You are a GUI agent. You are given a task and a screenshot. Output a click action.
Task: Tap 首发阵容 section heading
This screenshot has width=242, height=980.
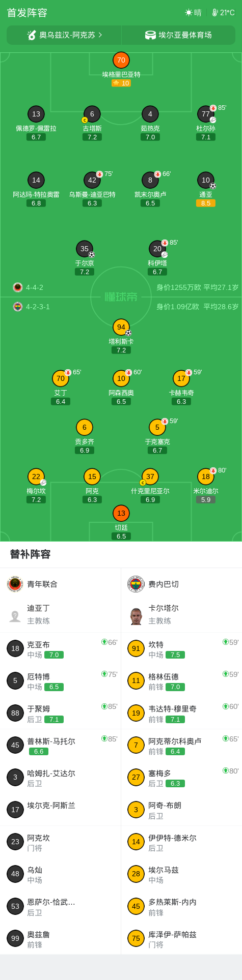pyautogui.click(x=27, y=13)
